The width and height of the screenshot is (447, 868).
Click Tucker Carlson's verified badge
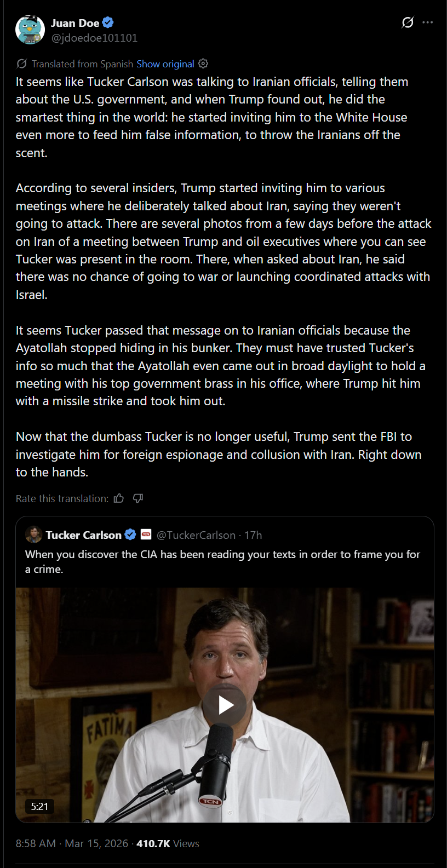(x=130, y=534)
